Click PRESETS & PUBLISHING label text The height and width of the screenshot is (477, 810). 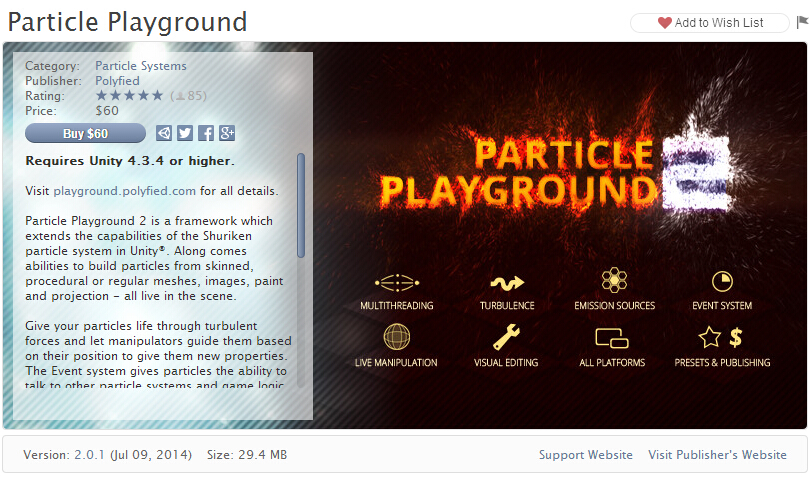[722, 362]
